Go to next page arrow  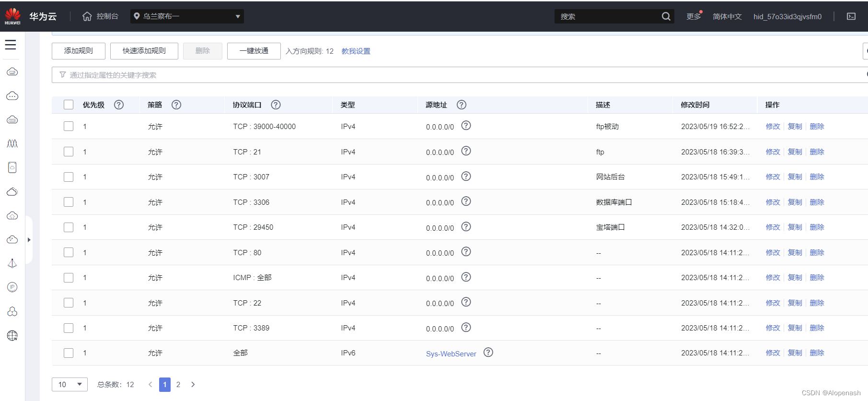pyautogui.click(x=193, y=384)
